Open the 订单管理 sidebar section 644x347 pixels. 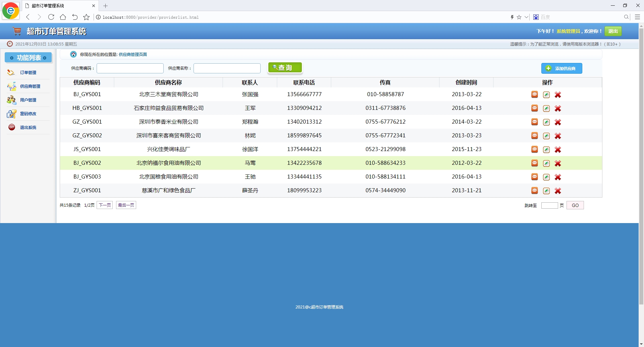click(28, 72)
